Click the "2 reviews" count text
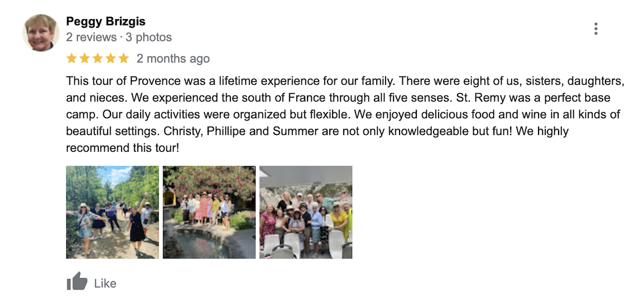 tap(91, 37)
